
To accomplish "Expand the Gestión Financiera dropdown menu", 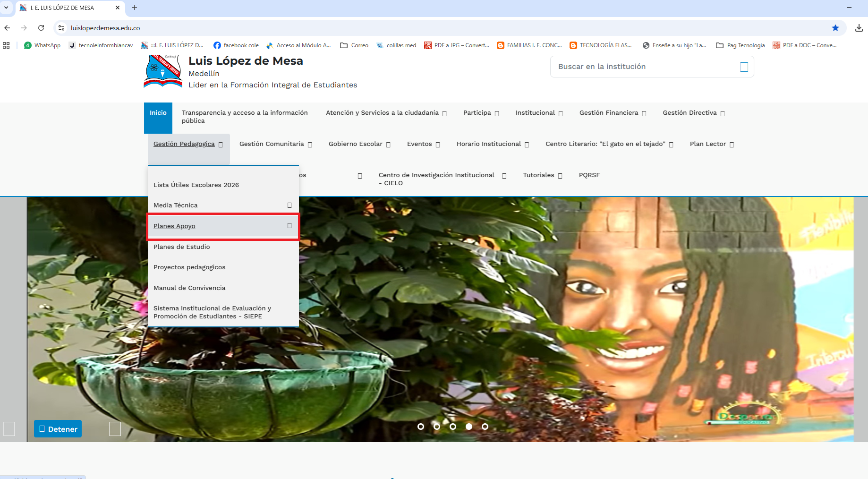I will (613, 113).
